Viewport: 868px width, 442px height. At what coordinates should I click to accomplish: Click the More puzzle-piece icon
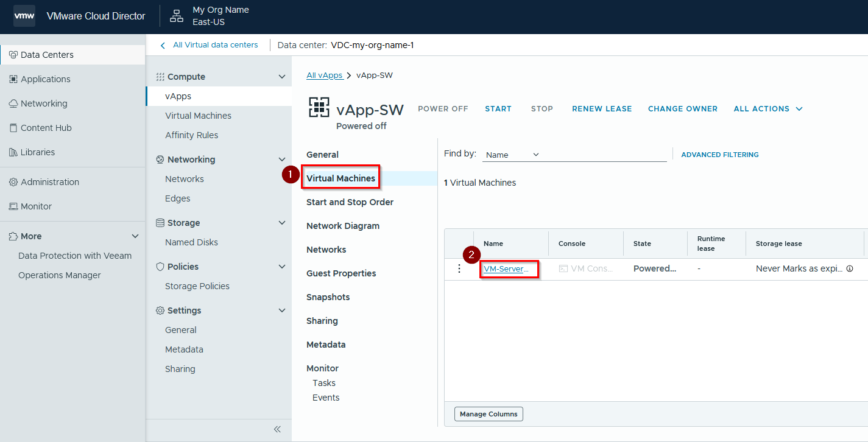tap(13, 236)
